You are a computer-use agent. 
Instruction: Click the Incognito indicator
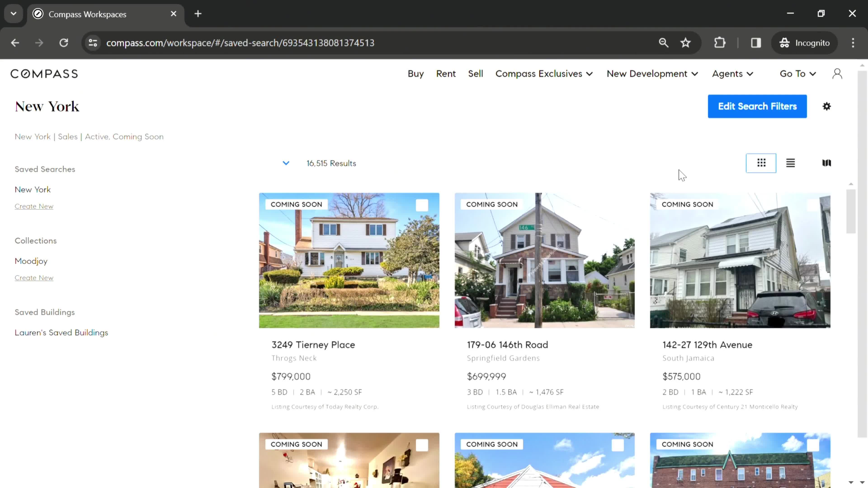tap(804, 43)
